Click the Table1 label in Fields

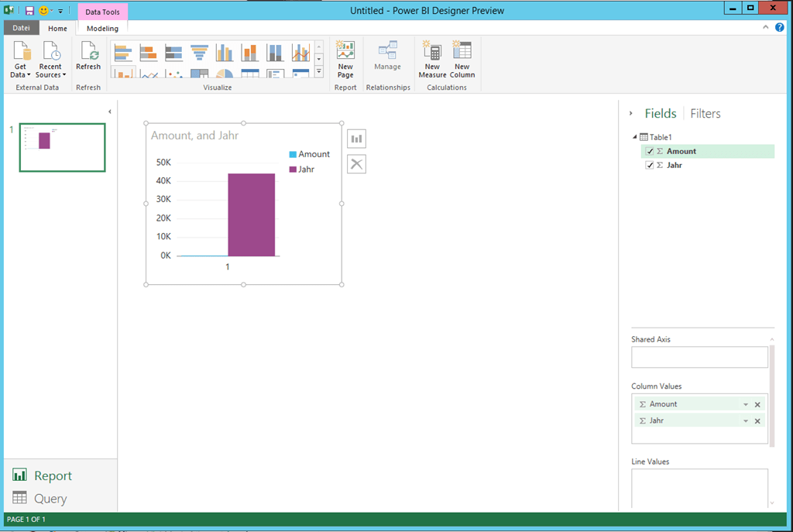[x=661, y=137]
